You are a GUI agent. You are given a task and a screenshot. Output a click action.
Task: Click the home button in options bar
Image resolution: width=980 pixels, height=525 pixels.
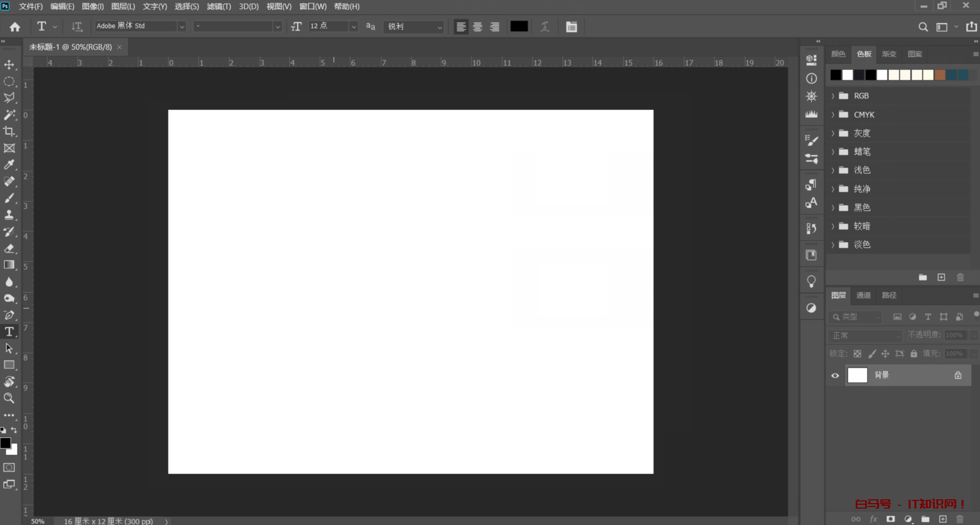pyautogui.click(x=15, y=26)
